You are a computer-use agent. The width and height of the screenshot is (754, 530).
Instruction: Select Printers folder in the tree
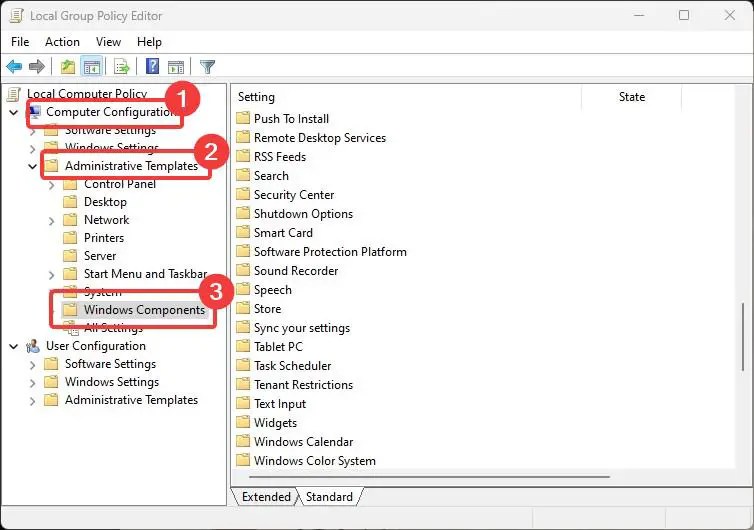coord(104,238)
